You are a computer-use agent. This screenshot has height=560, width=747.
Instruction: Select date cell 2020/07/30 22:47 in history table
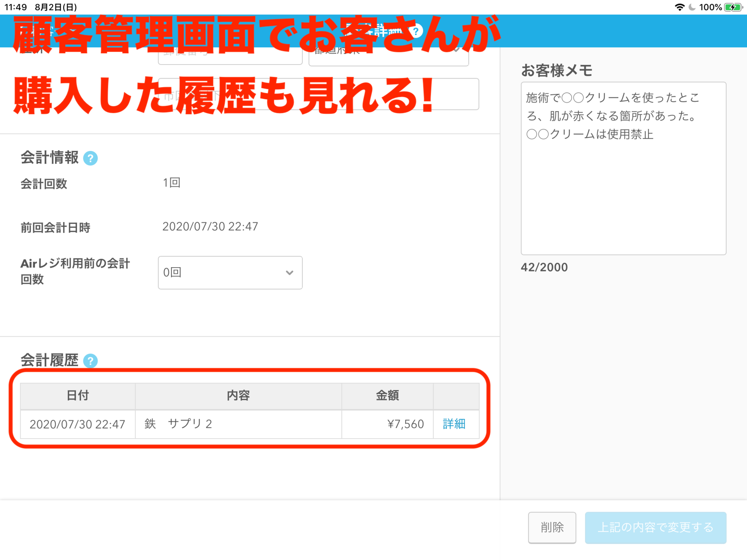pos(78,424)
